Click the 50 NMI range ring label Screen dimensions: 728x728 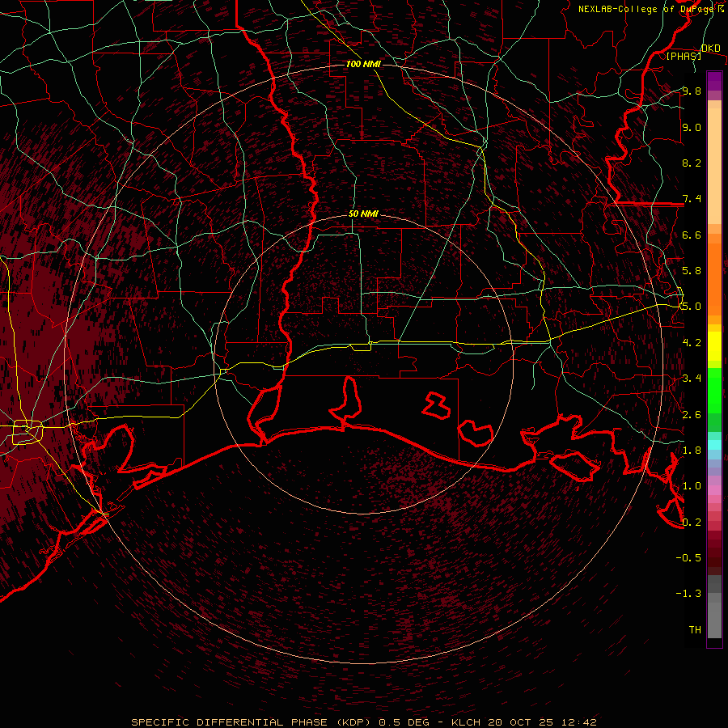coord(363,214)
